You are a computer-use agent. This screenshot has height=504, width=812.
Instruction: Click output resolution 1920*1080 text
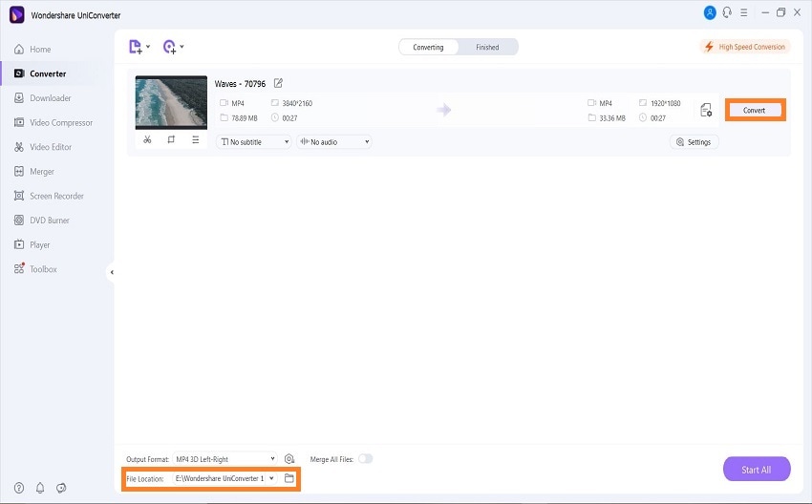[x=666, y=103]
